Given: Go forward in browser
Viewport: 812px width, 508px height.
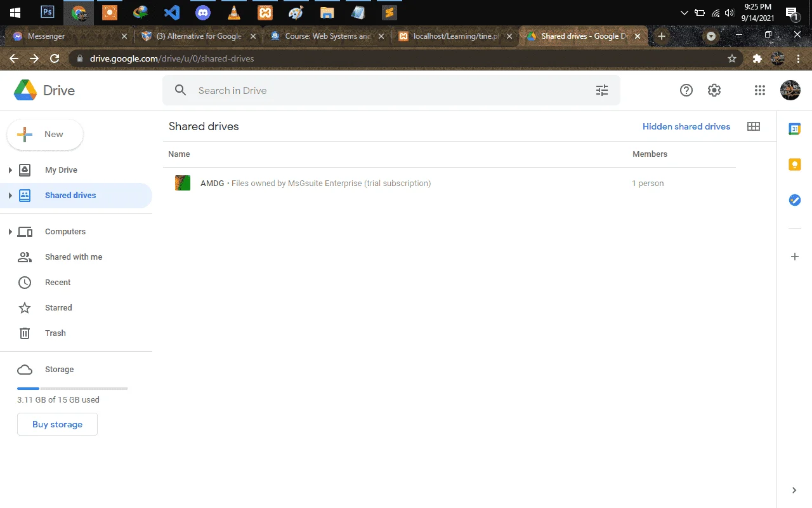Looking at the screenshot, I should coord(34,58).
